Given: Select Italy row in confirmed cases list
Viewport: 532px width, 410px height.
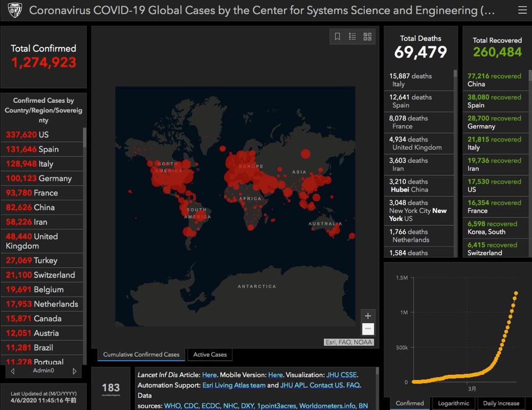Looking at the screenshot, I should pos(42,163).
